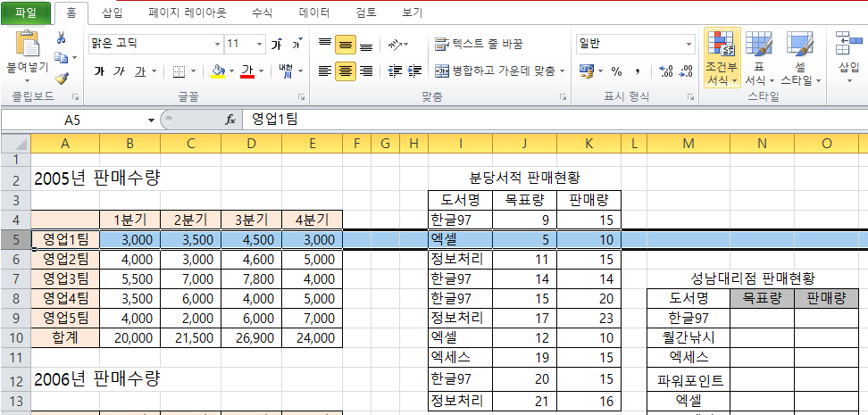Screen dimensions: 868x415
Task: Expand the underline style dropdown arrow
Action: [x=154, y=71]
